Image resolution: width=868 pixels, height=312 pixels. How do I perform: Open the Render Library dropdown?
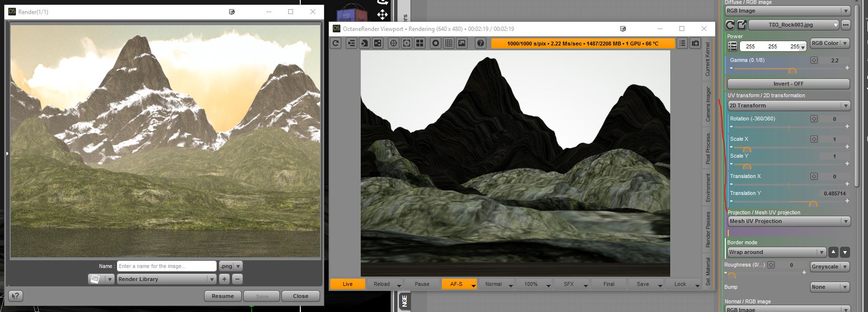tap(166, 279)
